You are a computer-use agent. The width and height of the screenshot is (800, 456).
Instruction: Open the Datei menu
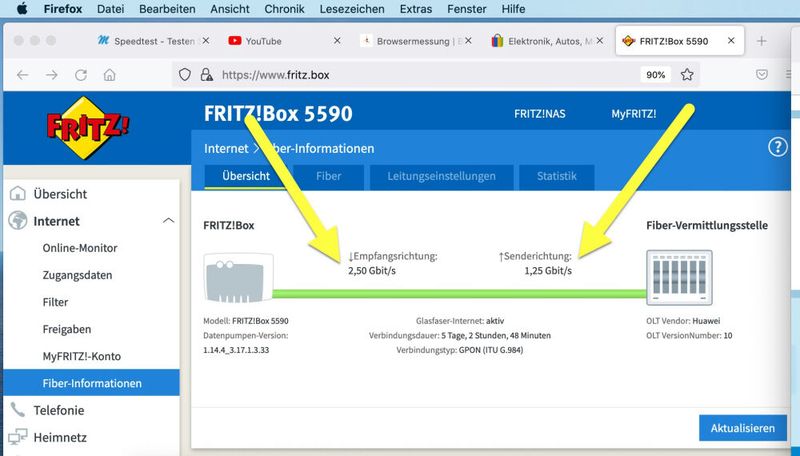[x=110, y=9]
